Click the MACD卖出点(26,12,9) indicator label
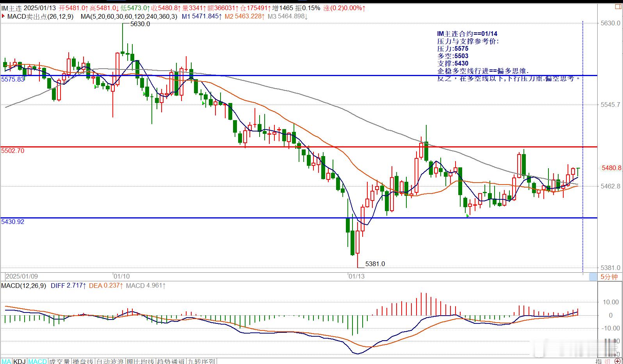Viewport: 623px width, 364px height. pos(41,16)
